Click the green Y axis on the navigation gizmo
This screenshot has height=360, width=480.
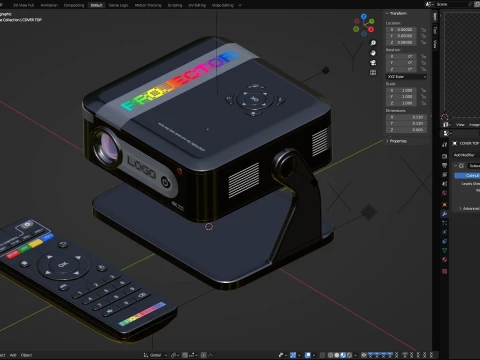(x=372, y=21)
